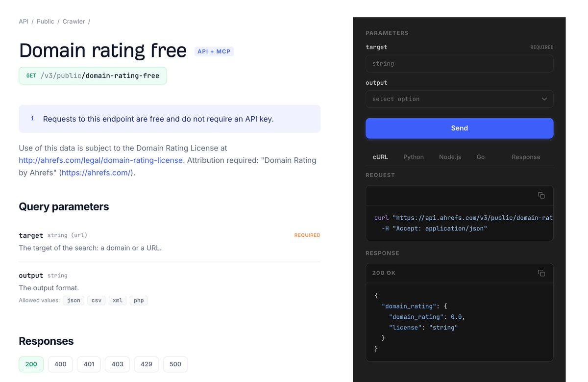Open the domain-rating-license link
This screenshot has width=588, height=382.
click(100, 160)
